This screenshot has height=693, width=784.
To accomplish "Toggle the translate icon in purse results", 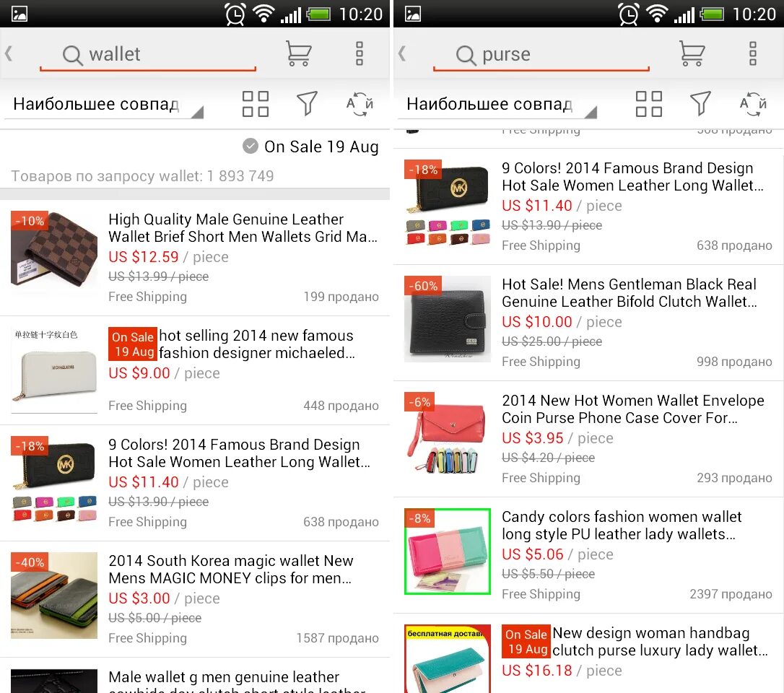I will [753, 103].
